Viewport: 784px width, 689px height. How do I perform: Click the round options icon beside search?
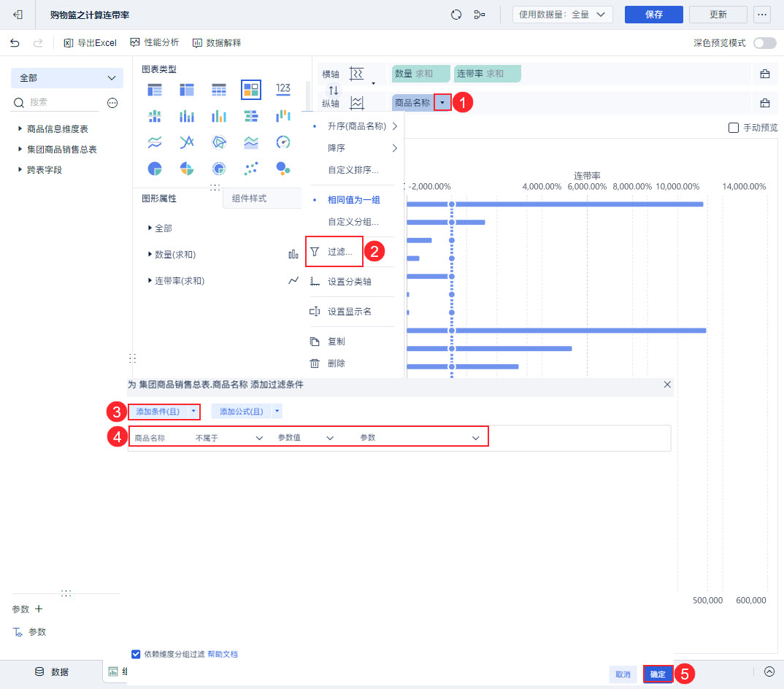point(112,103)
